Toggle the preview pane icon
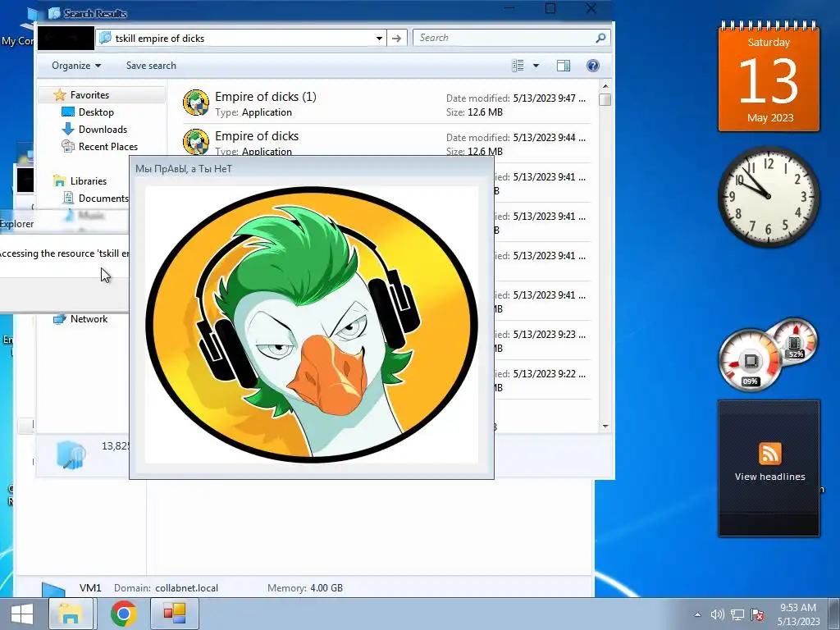Viewport: 840px width, 630px height. (563, 66)
